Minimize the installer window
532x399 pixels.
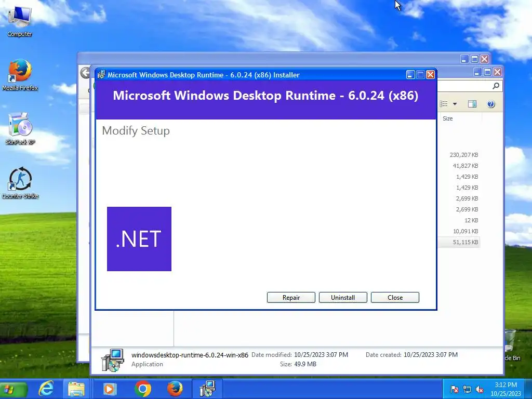click(x=410, y=75)
